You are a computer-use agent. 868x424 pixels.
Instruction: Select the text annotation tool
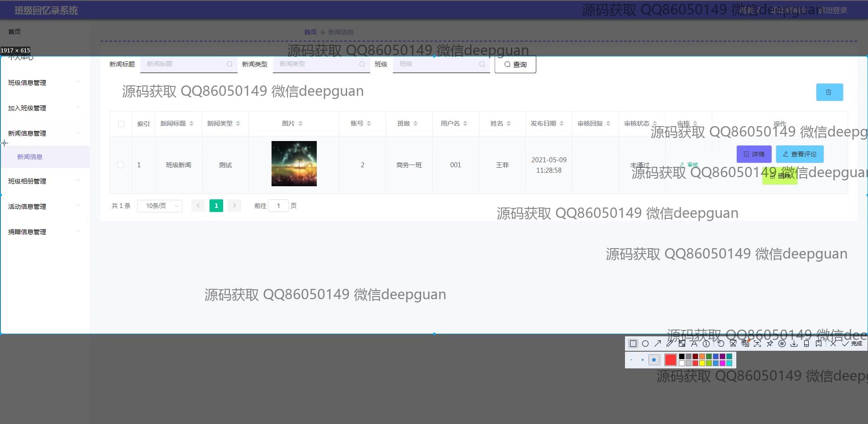(x=694, y=344)
